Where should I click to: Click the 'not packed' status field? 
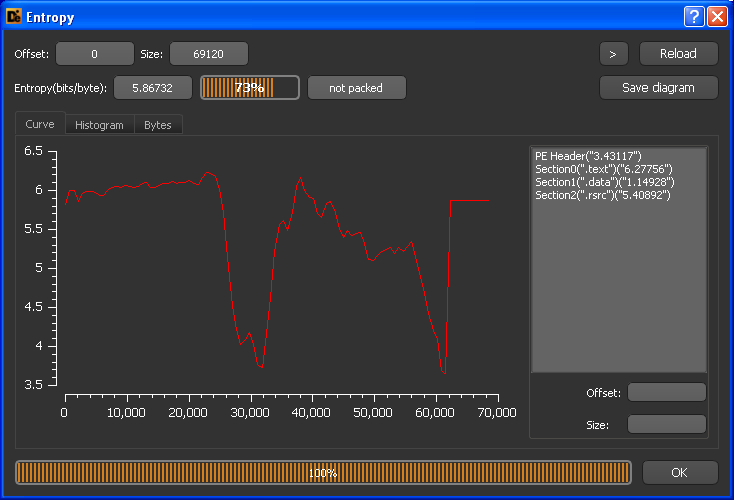[x=356, y=88]
